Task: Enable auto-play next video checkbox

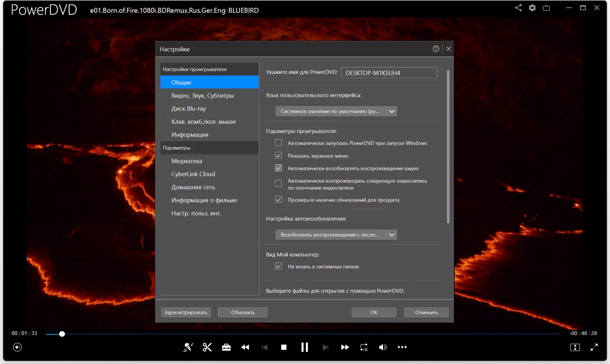Action: (278, 184)
